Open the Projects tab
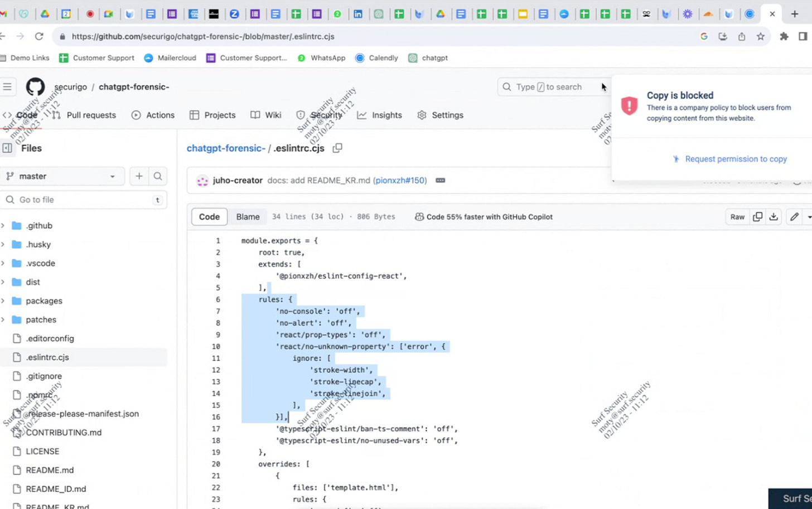This screenshot has width=812, height=509. click(x=212, y=115)
